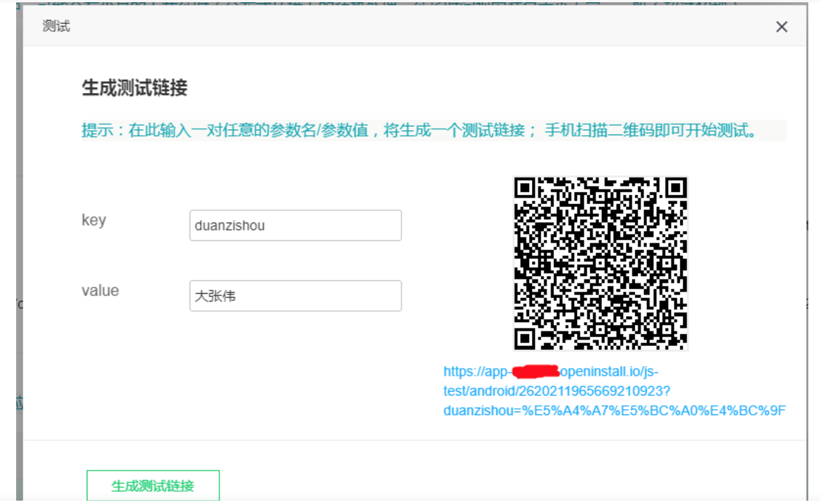The image size is (820, 504).
Task: Click the QR code image
Action: [601, 263]
